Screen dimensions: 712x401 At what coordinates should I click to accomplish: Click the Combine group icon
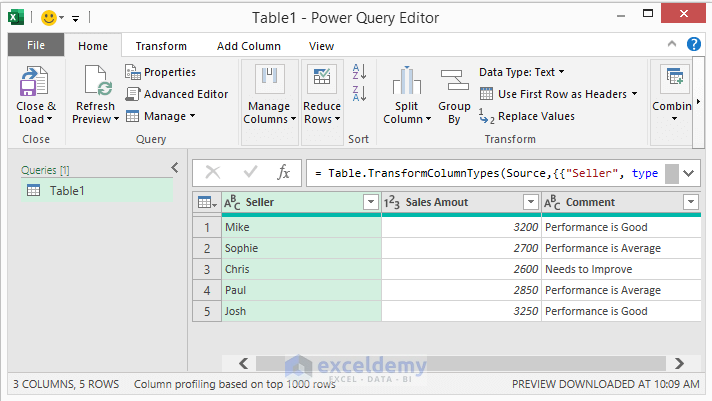675,79
